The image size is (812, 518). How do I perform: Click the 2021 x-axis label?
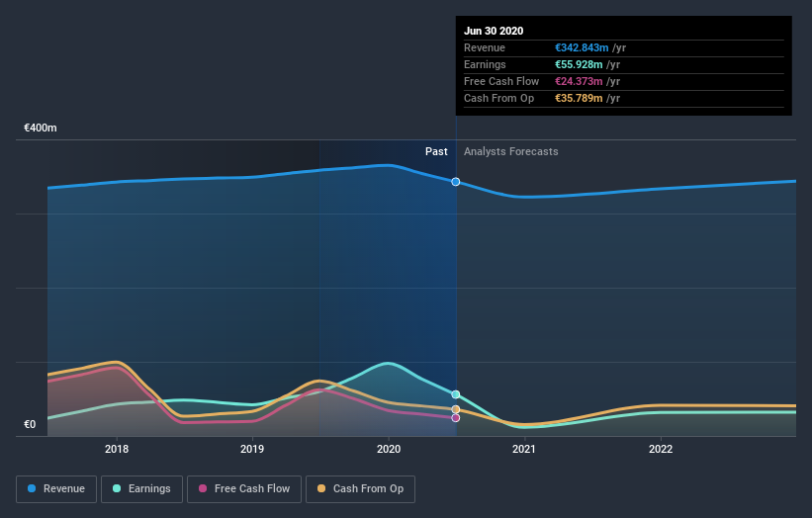[x=524, y=449]
